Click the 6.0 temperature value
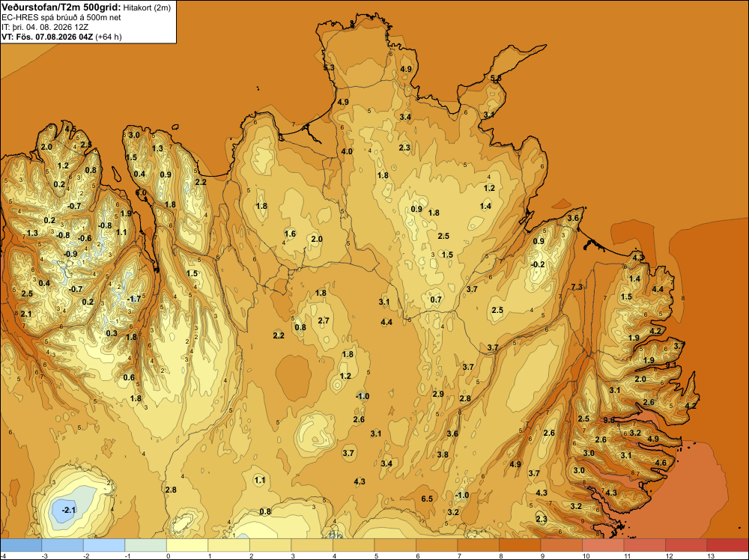The width and height of the screenshot is (749, 560). [141, 193]
